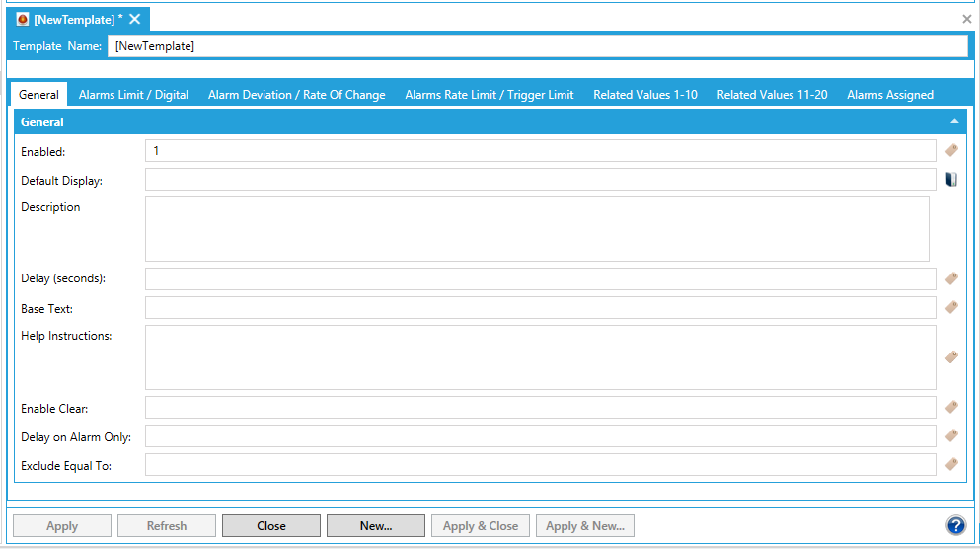Collapse the General section header arrow
Image resolution: width=980 pixels, height=549 pixels.
pyautogui.click(x=954, y=121)
